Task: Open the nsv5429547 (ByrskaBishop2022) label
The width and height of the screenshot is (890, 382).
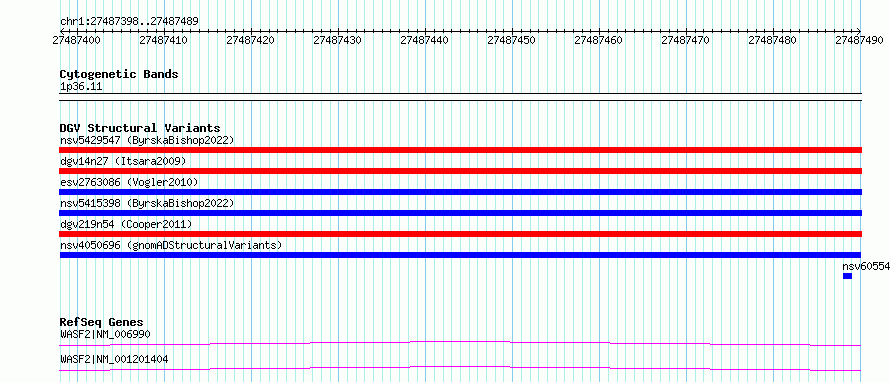Action: [147, 140]
